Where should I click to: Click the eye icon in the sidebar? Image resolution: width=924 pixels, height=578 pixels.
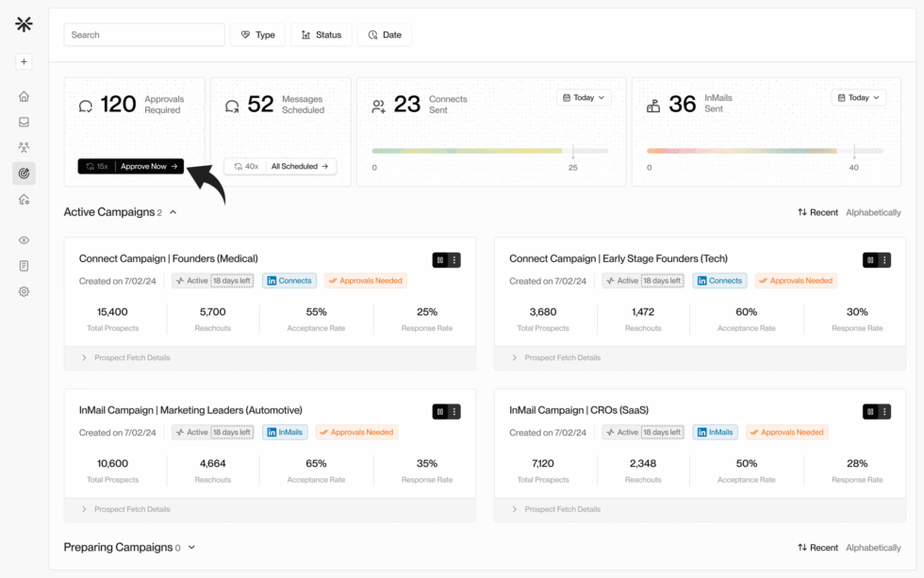pyautogui.click(x=24, y=240)
